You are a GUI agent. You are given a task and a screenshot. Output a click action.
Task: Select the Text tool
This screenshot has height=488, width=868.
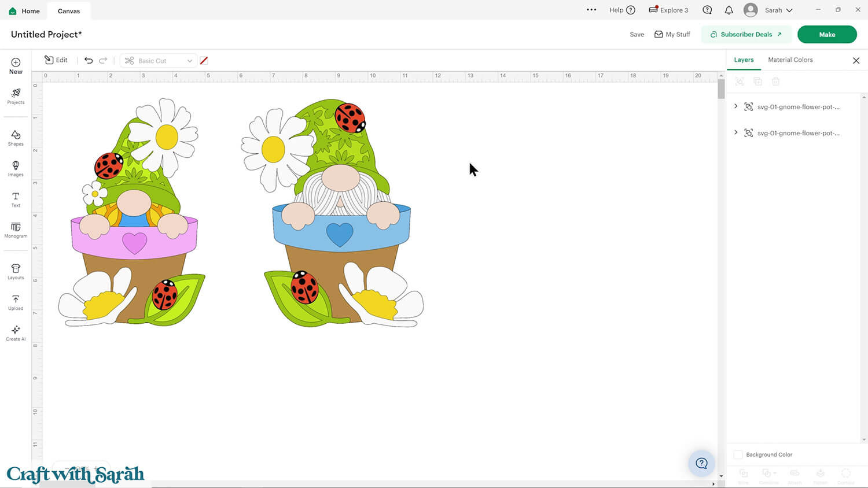[x=16, y=199]
